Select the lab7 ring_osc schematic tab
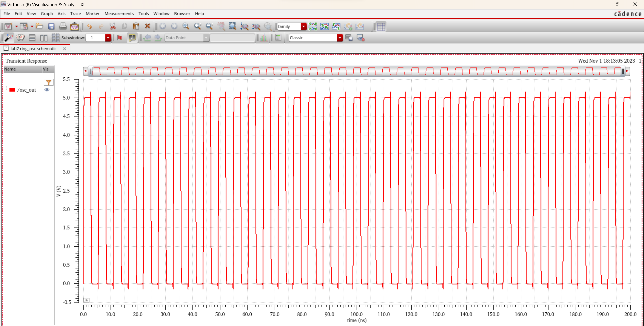This screenshot has height=326, width=644. point(33,49)
